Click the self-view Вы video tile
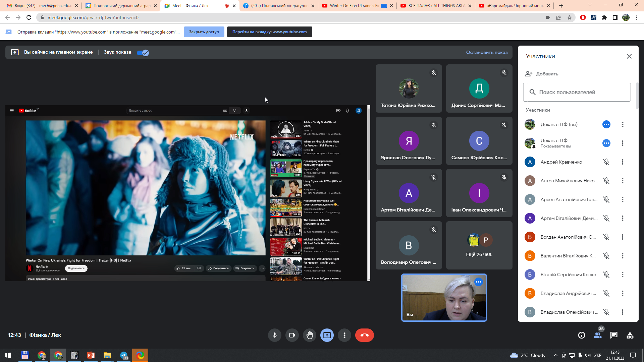Screen dimensions: 644x362 (x=444, y=298)
